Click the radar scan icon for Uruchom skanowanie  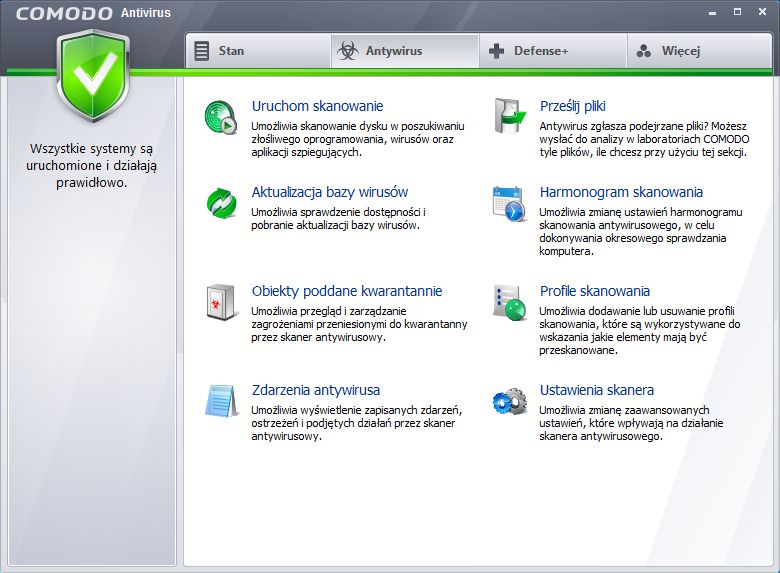coord(221,117)
